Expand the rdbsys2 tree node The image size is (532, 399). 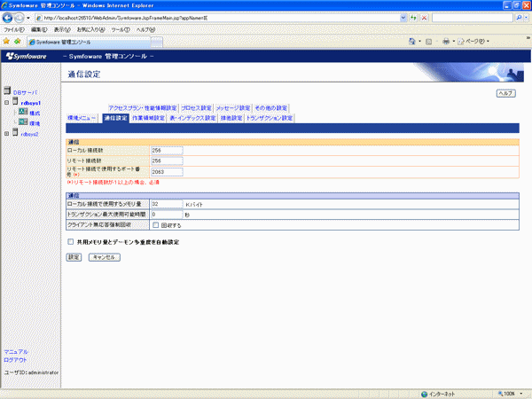(x=6, y=134)
